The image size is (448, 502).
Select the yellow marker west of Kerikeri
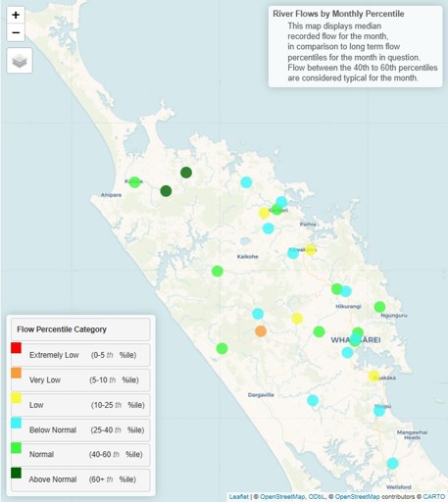pyautogui.click(x=264, y=213)
